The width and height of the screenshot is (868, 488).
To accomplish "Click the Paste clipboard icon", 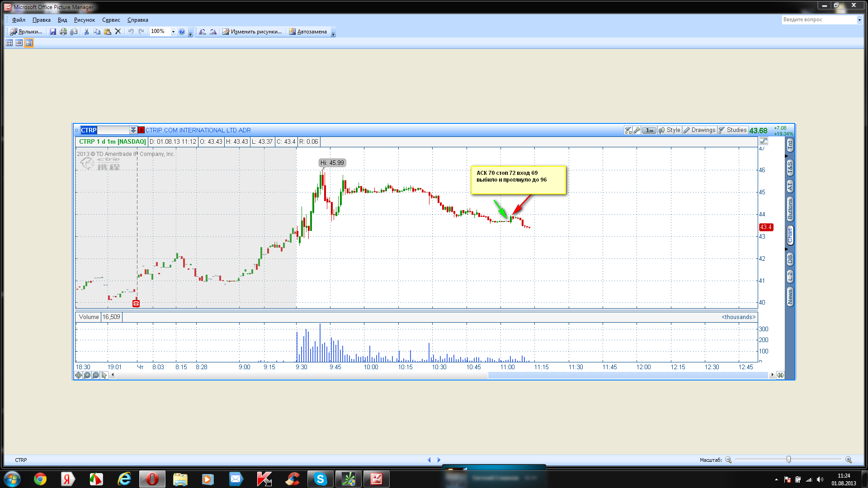I will [x=108, y=32].
